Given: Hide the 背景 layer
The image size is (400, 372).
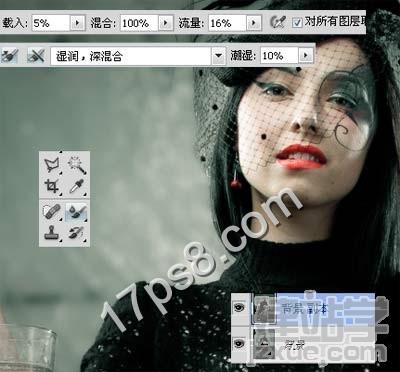Looking at the screenshot, I should point(239,343).
